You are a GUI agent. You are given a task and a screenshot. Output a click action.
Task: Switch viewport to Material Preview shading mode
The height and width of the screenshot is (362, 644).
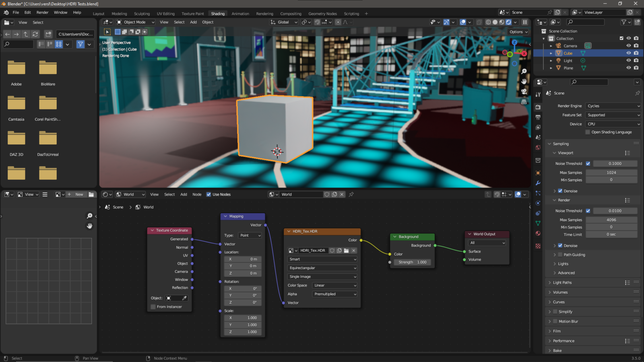pos(501,22)
